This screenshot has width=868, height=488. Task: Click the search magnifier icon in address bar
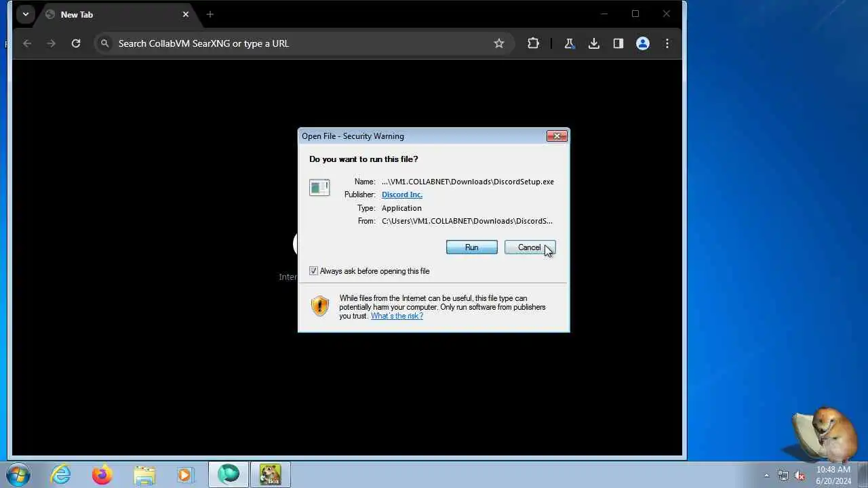point(104,43)
